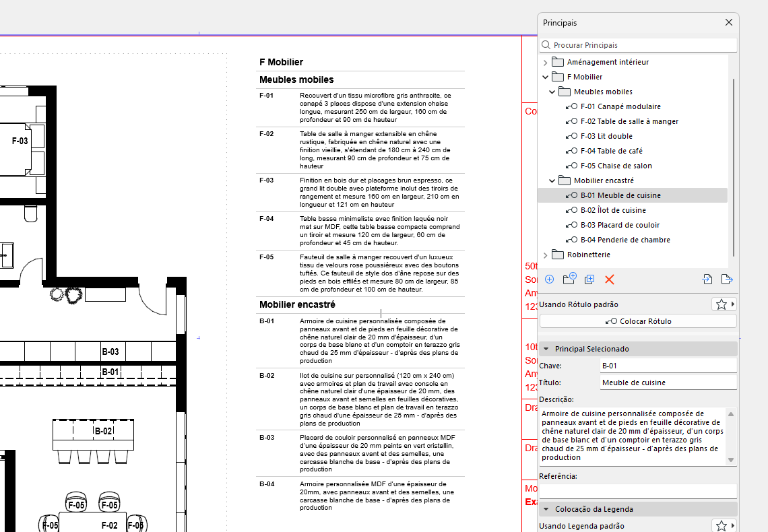Viewport: 768px width, 532px height.
Task: Click the Colocar Rótulo button
Action: tap(638, 321)
